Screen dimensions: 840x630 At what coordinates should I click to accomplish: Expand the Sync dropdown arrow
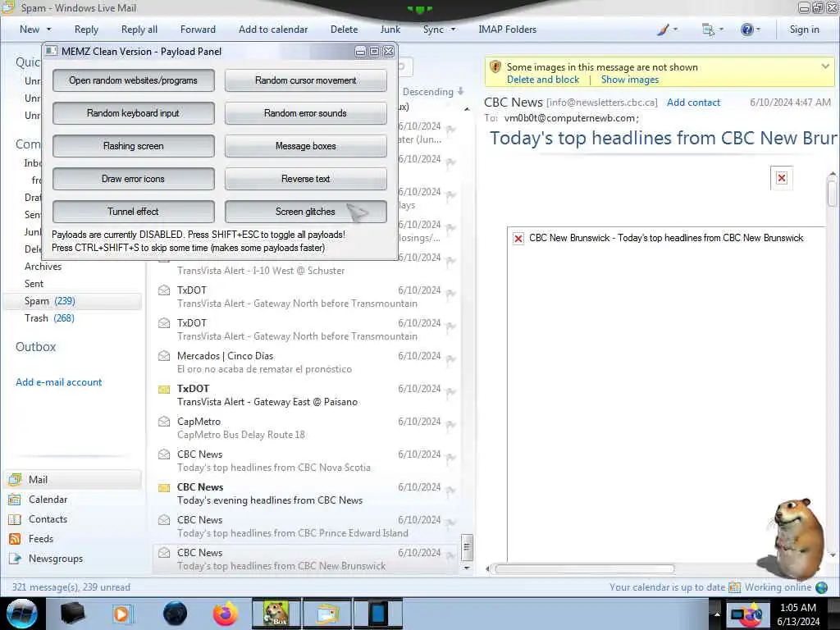pos(453,30)
